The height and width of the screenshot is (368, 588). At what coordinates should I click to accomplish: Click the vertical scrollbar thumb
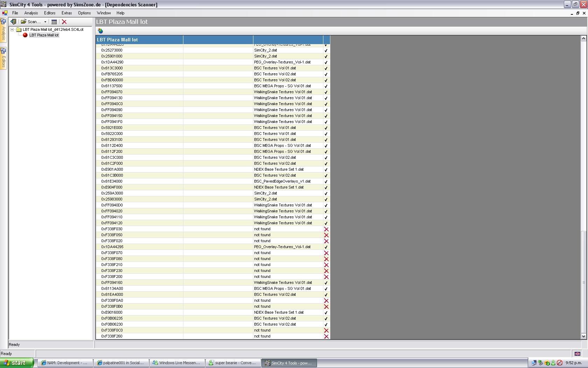pos(583,282)
